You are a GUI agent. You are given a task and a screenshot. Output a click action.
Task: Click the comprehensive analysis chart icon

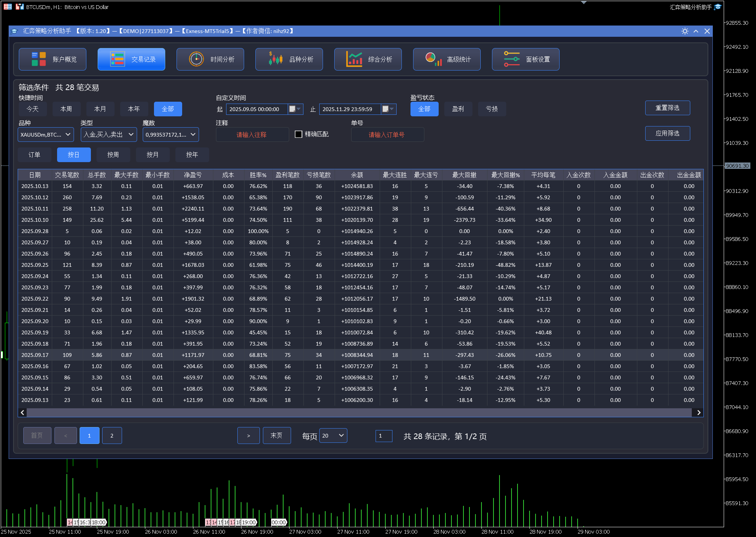(x=354, y=59)
